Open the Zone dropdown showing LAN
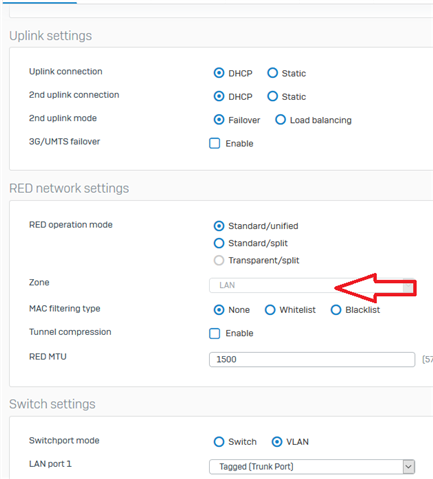The height and width of the screenshot is (479, 433). pos(312,285)
